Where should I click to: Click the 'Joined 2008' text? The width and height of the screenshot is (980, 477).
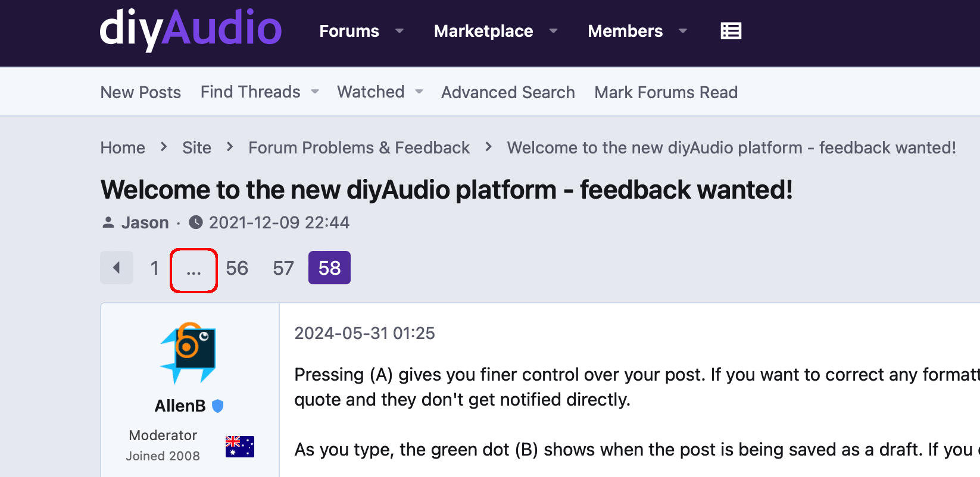[x=163, y=456]
